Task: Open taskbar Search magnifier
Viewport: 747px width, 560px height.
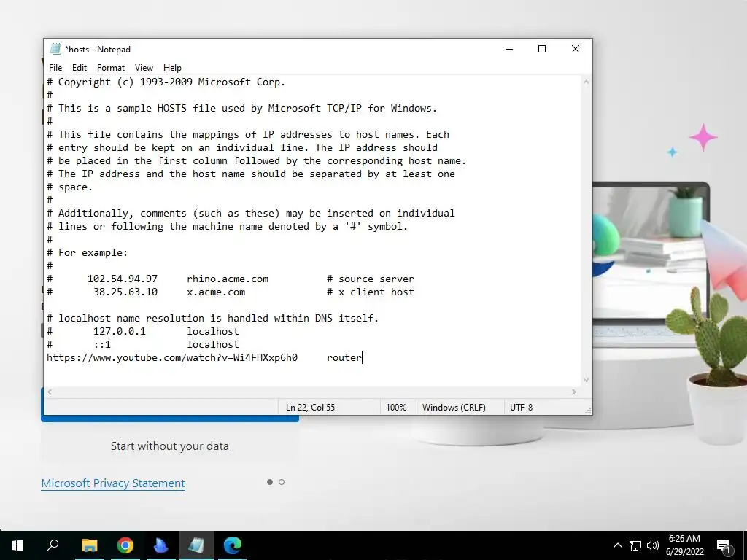Action: pos(53,545)
